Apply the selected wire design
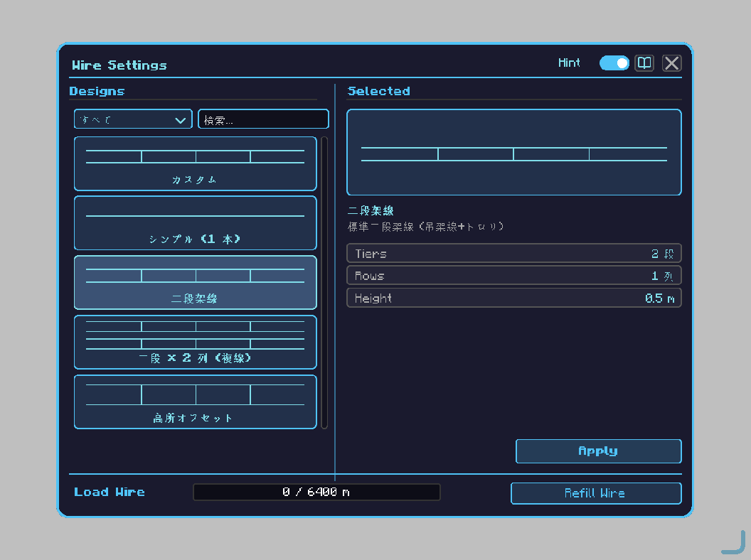Viewport: 751px width, 560px height. coord(598,451)
